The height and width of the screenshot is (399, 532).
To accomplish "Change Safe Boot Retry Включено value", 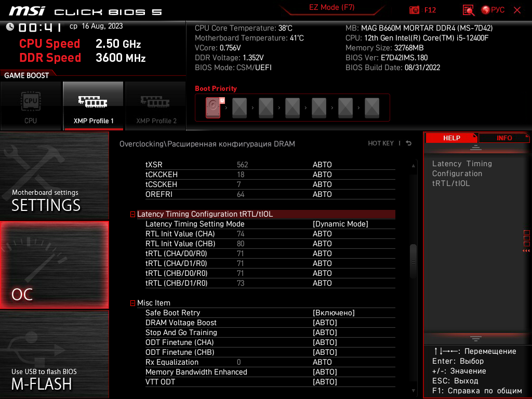I will (334, 313).
